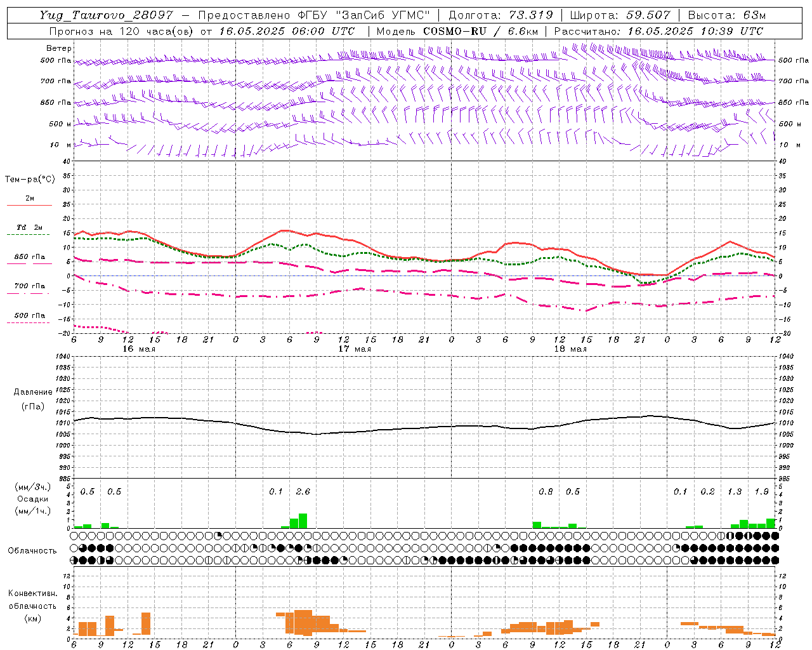
Task: Select the 17 мая date label
Action: point(355,349)
